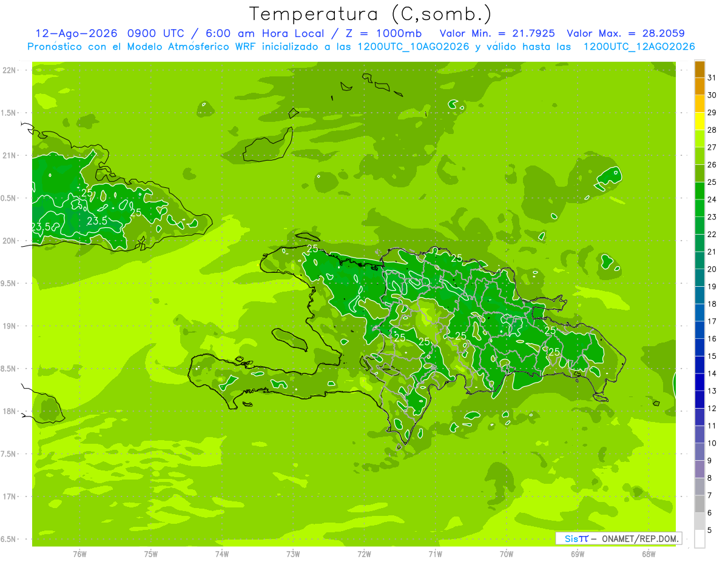This screenshot has width=728, height=562.
Task: Click the "68W" longitude axis label
Action: coord(649,554)
